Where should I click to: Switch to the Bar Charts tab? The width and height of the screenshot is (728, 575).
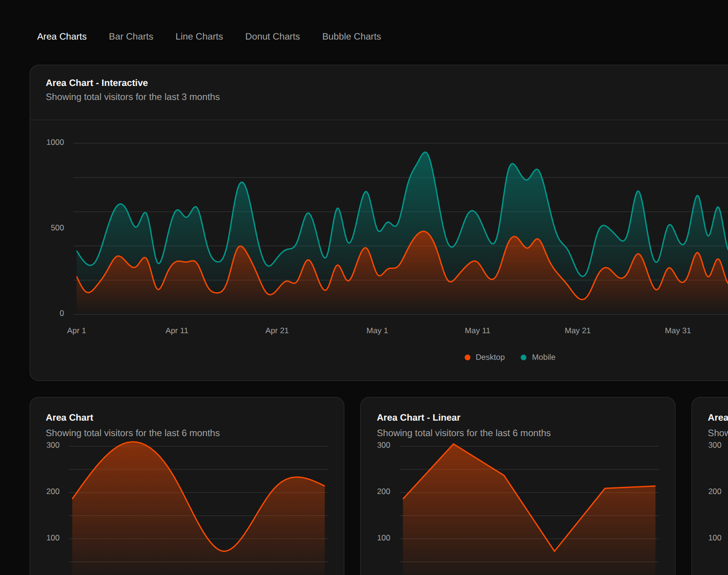(131, 36)
